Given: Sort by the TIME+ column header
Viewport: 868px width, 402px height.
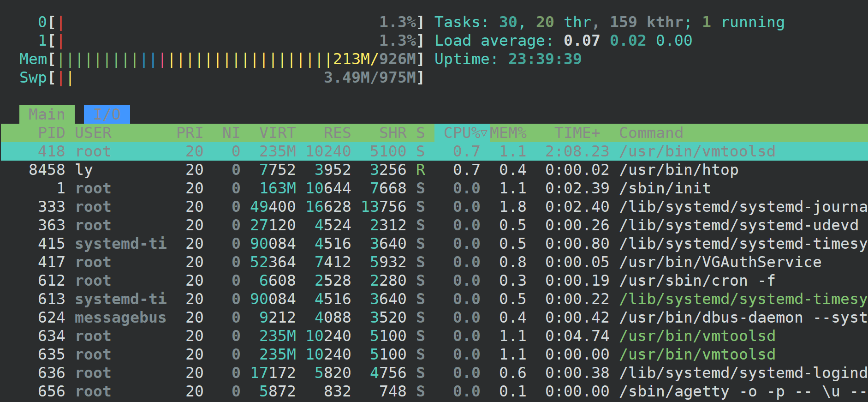Looking at the screenshot, I should click(577, 133).
